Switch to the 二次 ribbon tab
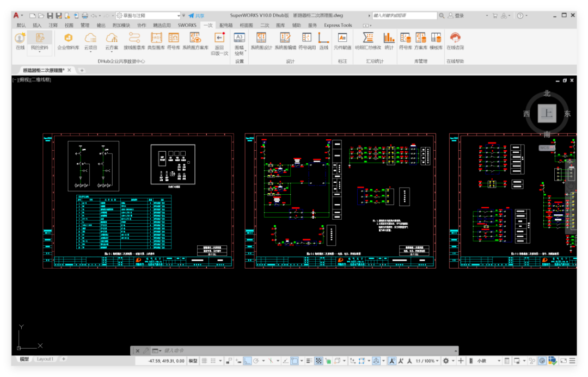Screen dimensions: 588x377 pyautogui.click(x=265, y=25)
